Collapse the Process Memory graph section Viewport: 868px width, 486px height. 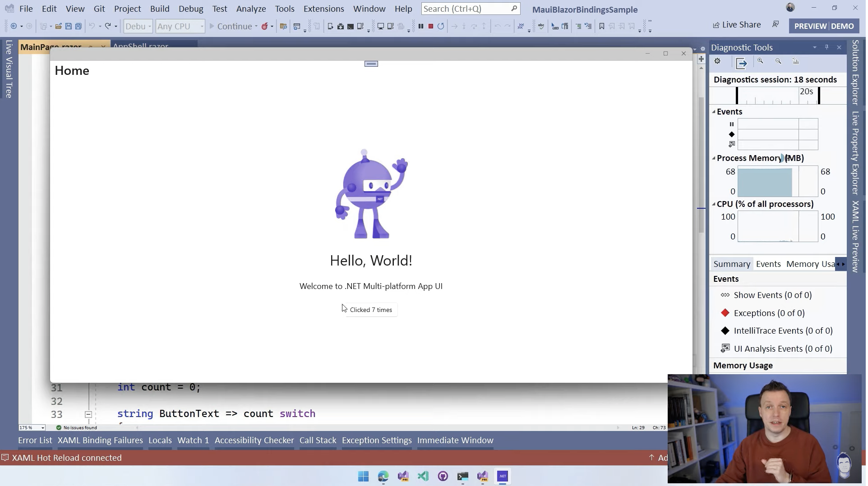(714, 158)
